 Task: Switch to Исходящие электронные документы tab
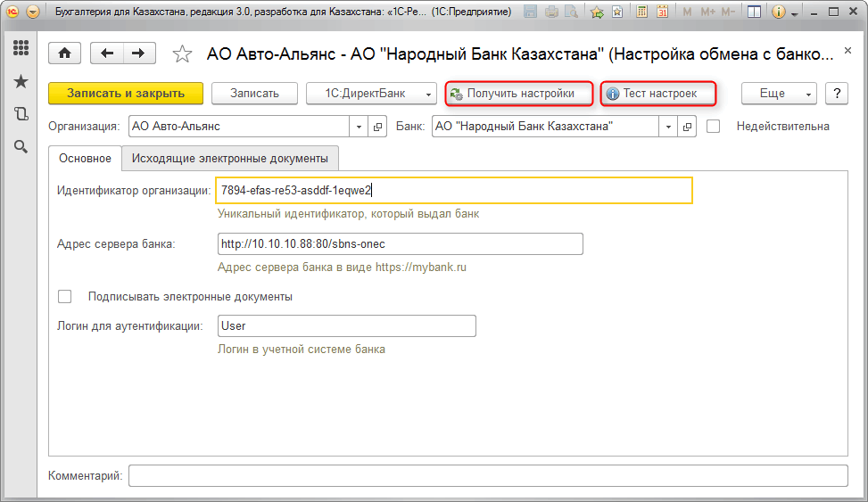(230, 159)
